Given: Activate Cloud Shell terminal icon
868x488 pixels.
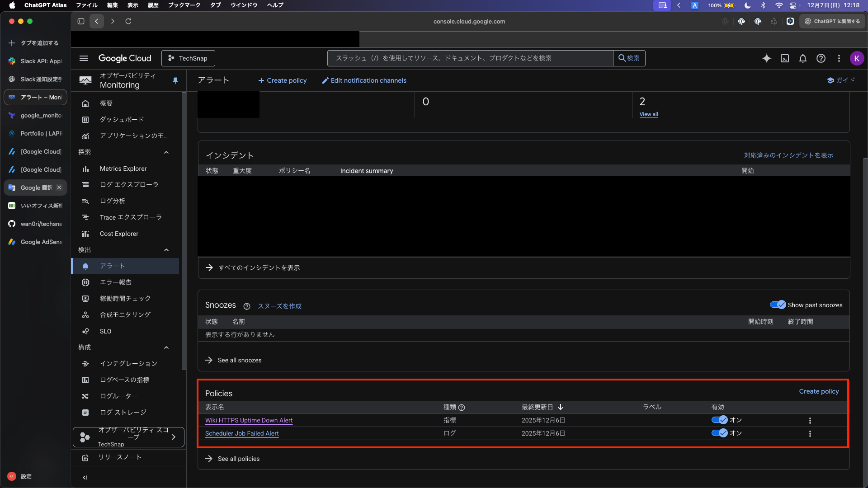Looking at the screenshot, I should click(785, 58).
